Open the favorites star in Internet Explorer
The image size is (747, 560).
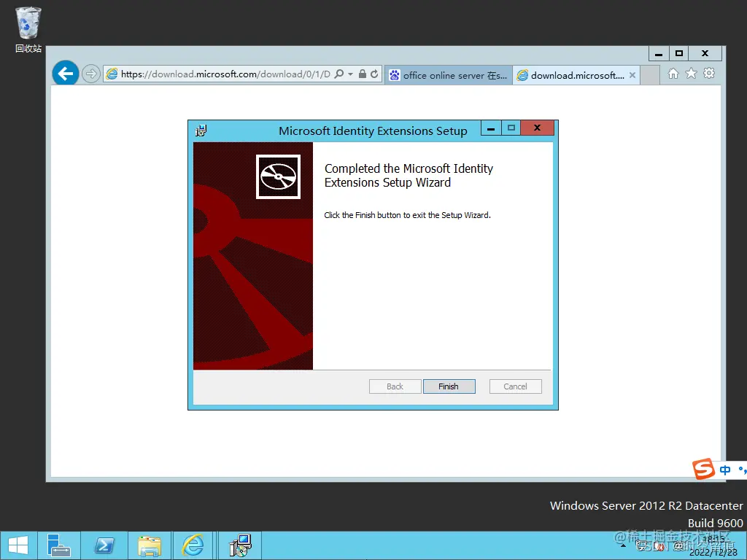[x=692, y=74]
